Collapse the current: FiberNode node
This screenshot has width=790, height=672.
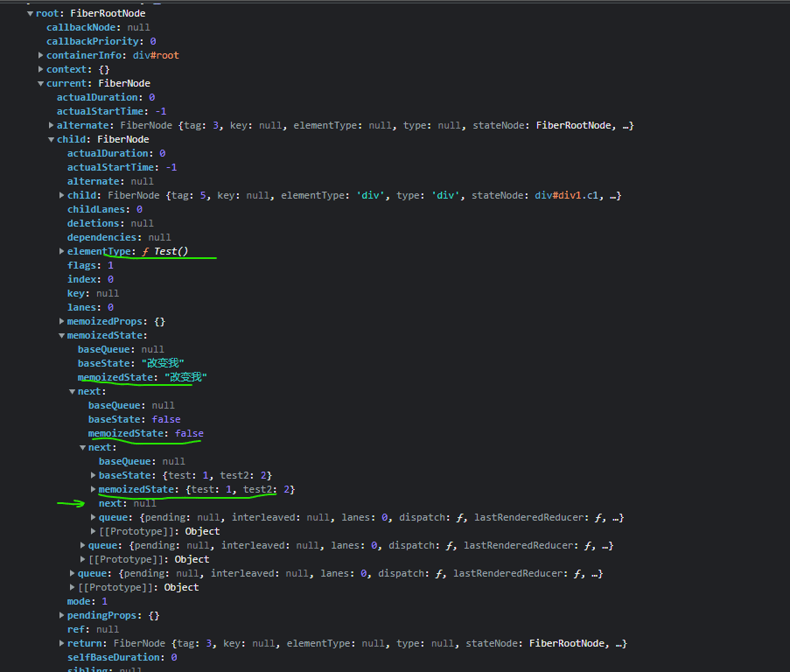pos(41,84)
